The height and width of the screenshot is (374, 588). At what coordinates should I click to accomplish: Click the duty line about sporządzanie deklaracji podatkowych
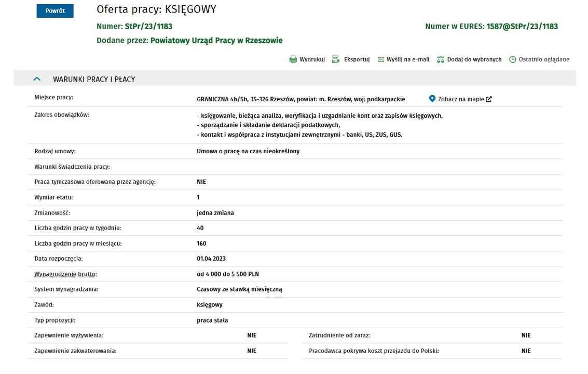pos(268,125)
